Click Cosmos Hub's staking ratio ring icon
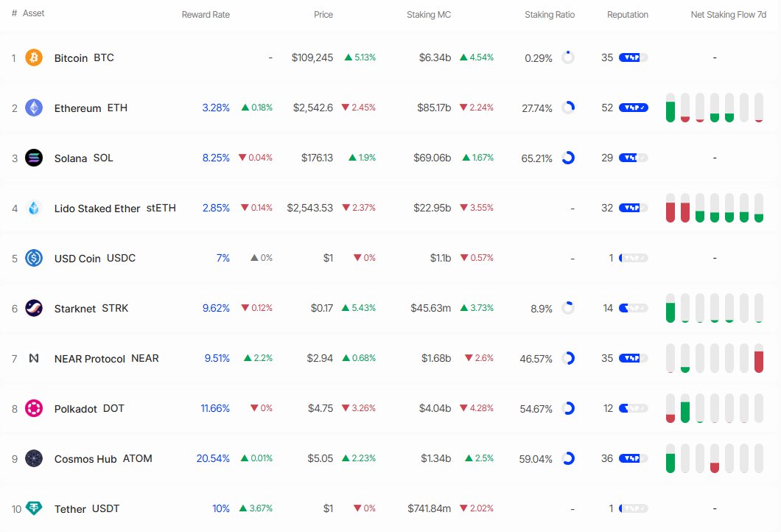The height and width of the screenshot is (532, 781). 568,458
